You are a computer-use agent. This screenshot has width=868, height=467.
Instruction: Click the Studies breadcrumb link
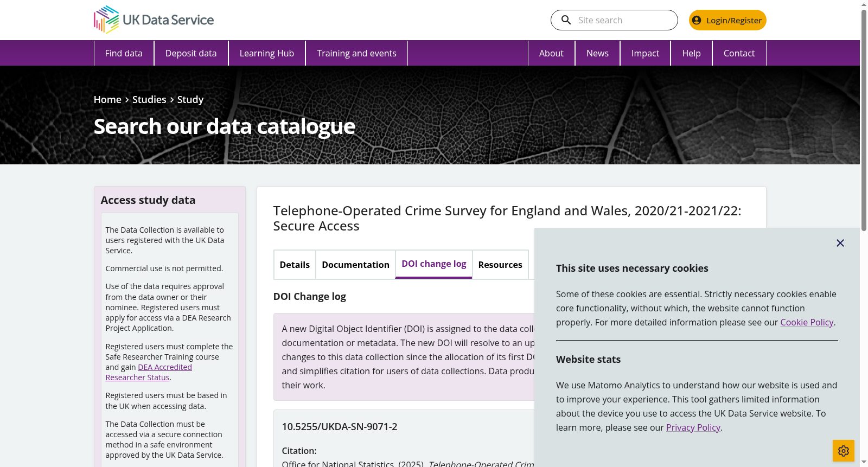(149, 100)
